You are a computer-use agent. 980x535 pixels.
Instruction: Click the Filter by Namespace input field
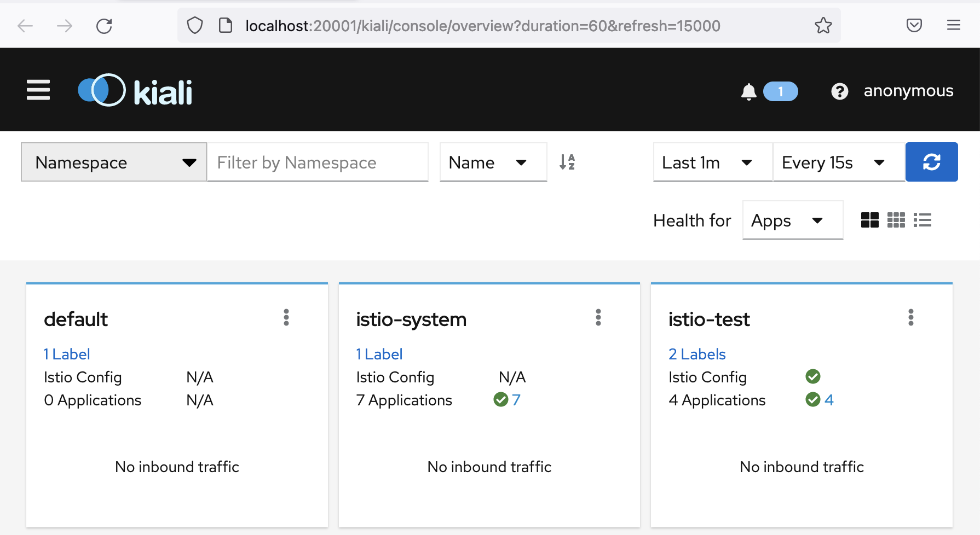[x=318, y=162]
